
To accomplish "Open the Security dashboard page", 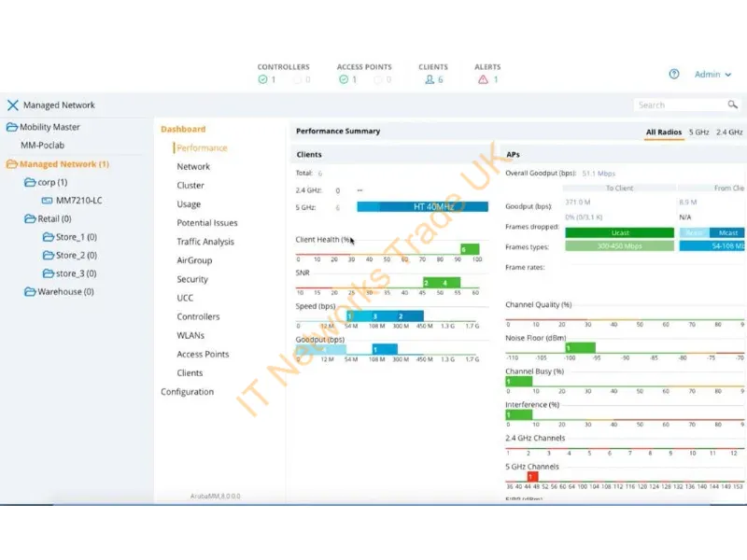I will point(192,279).
